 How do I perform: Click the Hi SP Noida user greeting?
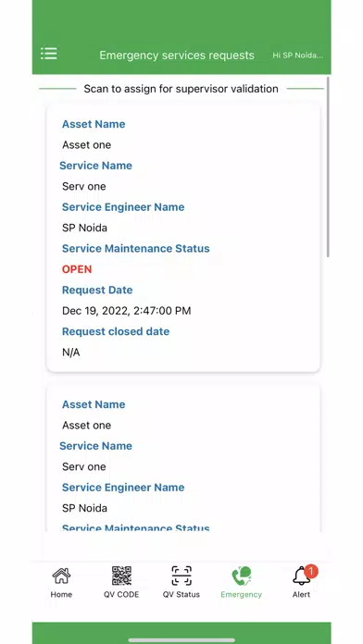[x=298, y=56]
